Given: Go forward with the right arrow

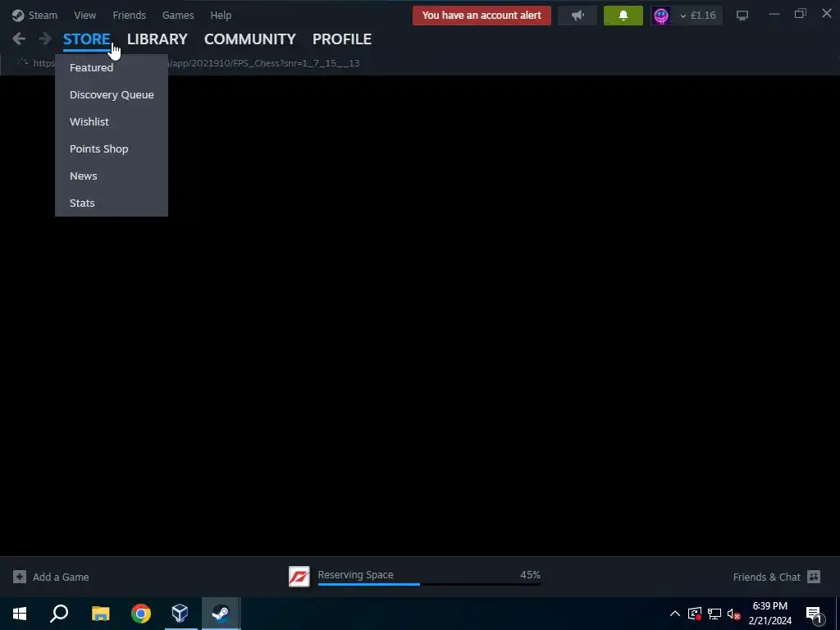Looking at the screenshot, I should pos(45,39).
